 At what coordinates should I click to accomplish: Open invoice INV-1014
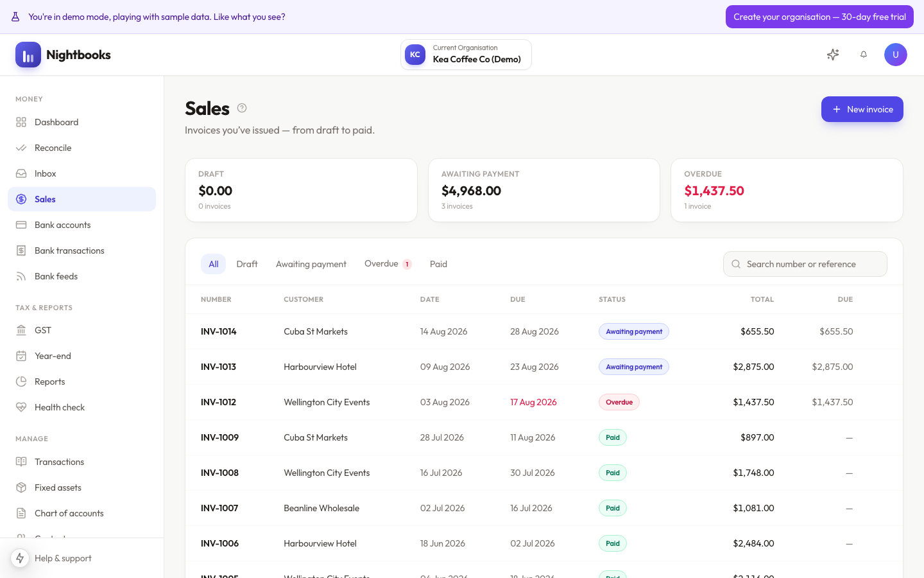click(x=218, y=331)
